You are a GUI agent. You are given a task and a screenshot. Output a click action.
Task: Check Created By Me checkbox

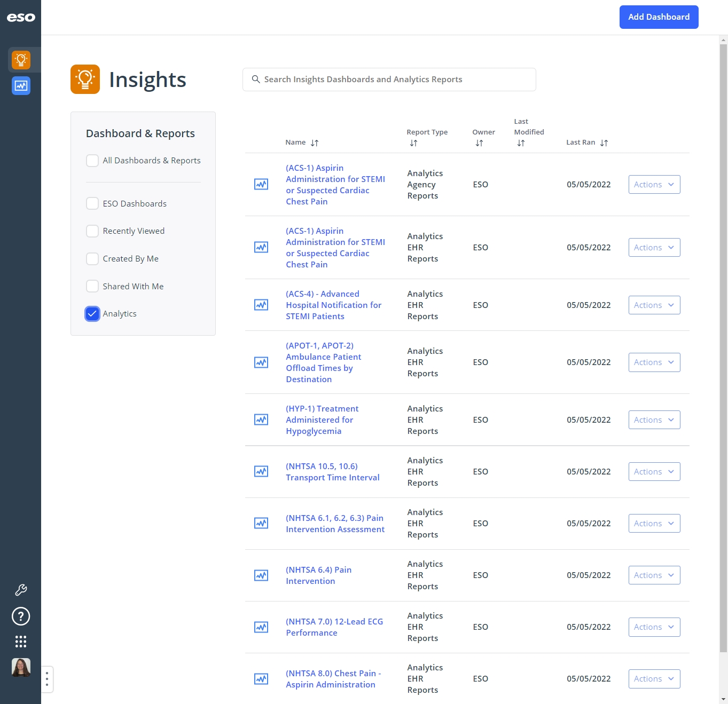click(92, 259)
